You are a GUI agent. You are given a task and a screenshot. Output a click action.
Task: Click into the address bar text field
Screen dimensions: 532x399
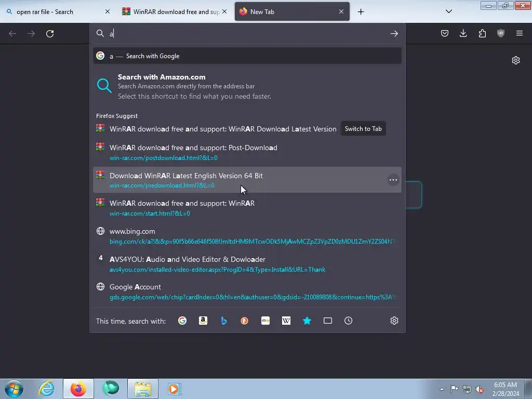tap(248, 33)
